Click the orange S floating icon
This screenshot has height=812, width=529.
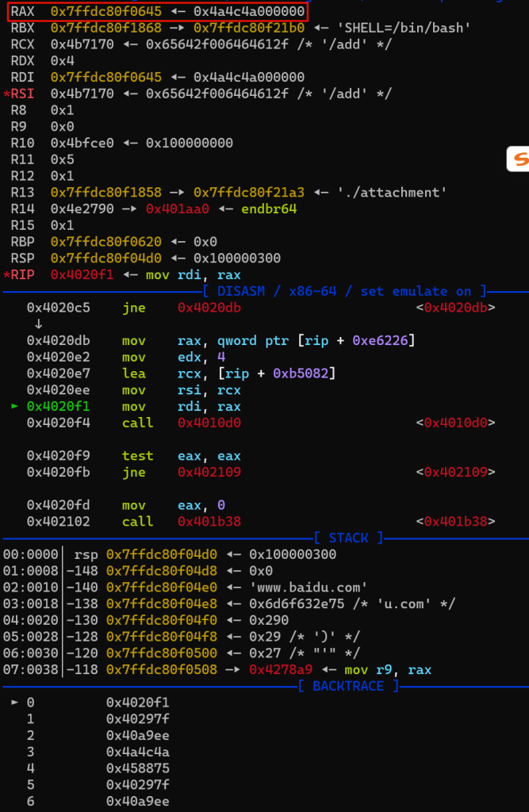tap(519, 159)
